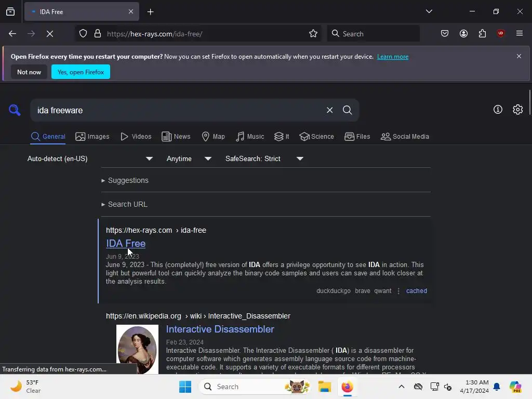The image size is (532, 399).
Task: Click the hex-rays.com ida-free result URL
Action: (156, 230)
